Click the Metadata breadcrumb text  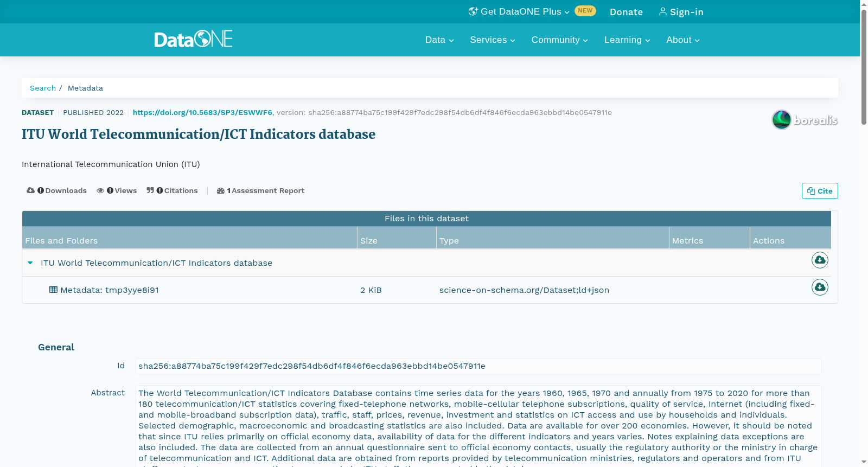85,88
